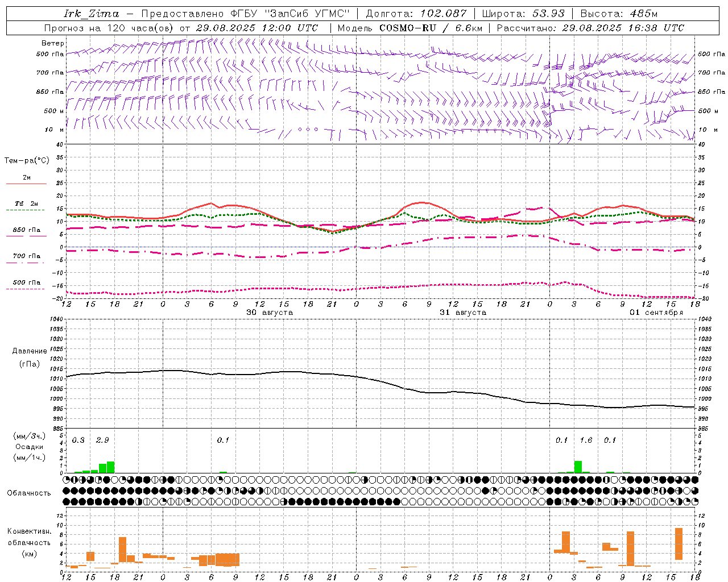Select the longitude value Долгота: 102.087
The height and width of the screenshot is (582, 728).
[x=416, y=14]
